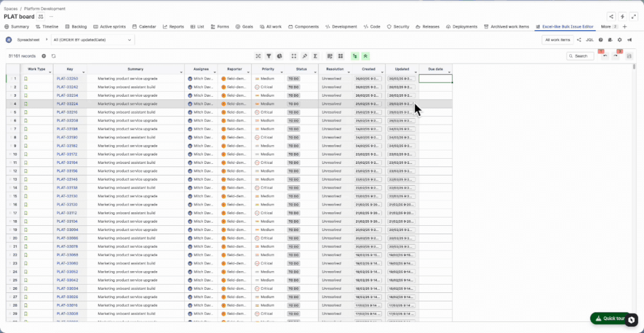Open the Releases tab

[427, 26]
